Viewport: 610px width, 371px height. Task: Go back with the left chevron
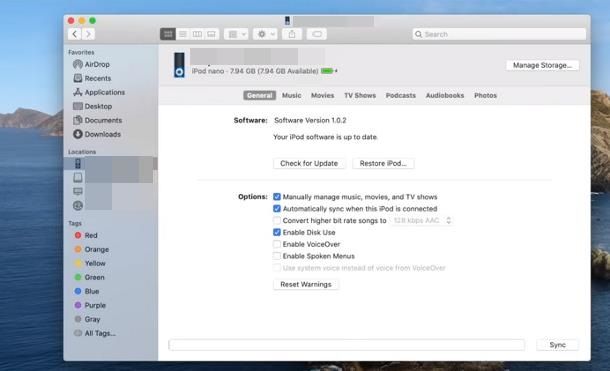click(x=75, y=34)
